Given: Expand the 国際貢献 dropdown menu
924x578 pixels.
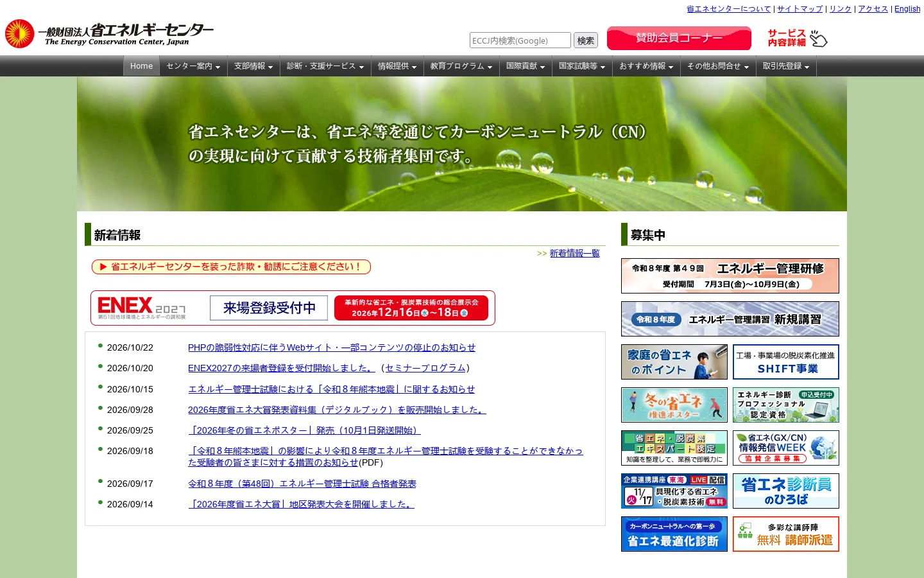Looking at the screenshot, I should pos(526,66).
